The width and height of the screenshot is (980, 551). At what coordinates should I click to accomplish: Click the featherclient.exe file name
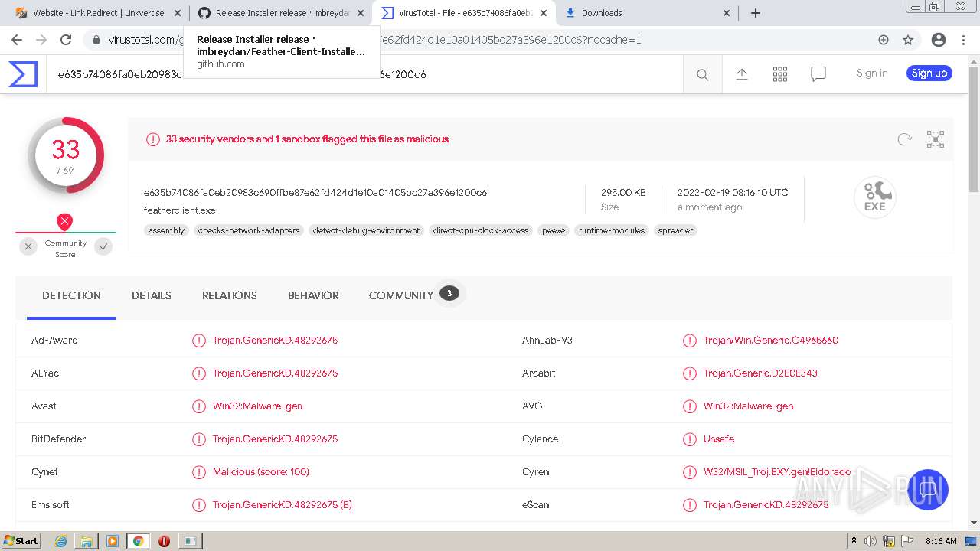click(180, 210)
